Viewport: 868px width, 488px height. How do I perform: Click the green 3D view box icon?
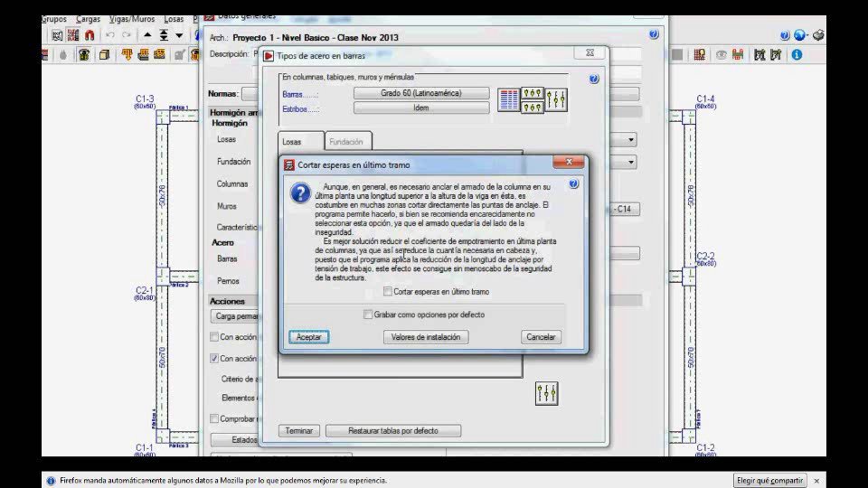coord(84,55)
